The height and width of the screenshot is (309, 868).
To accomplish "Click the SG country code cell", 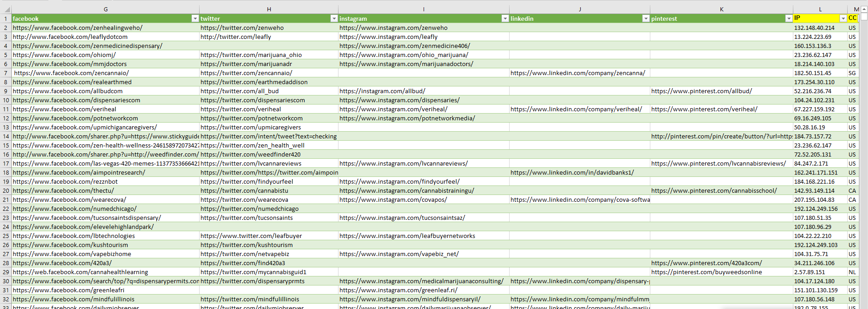I will point(853,73).
